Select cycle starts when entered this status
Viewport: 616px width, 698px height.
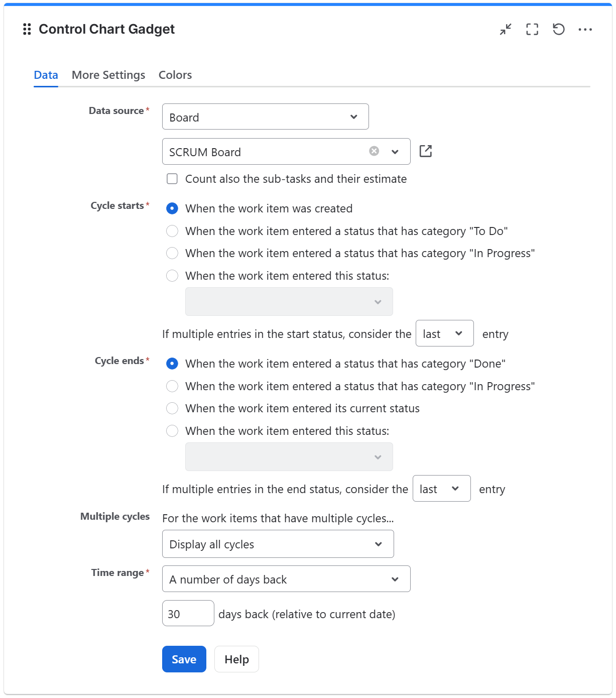pyautogui.click(x=172, y=276)
